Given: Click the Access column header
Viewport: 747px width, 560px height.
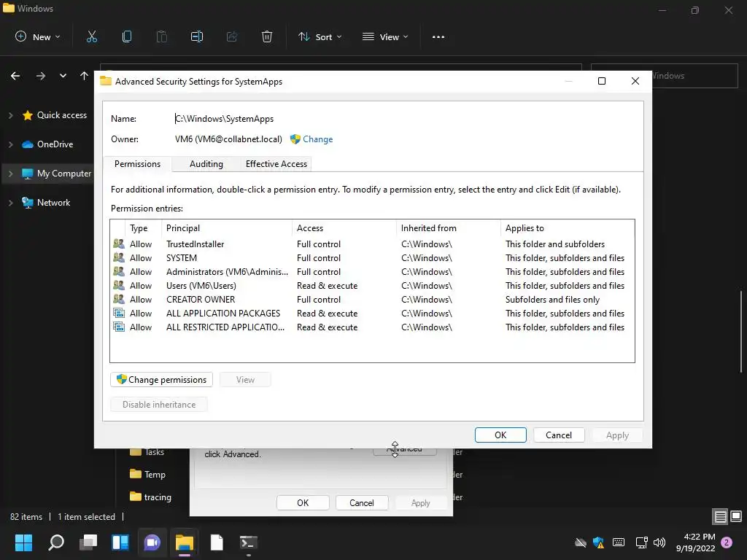Looking at the screenshot, I should (x=344, y=228).
